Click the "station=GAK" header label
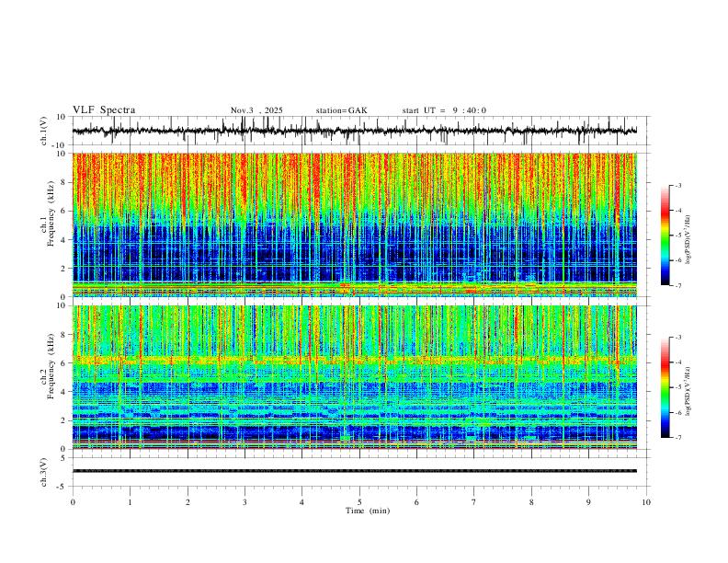 click(341, 110)
